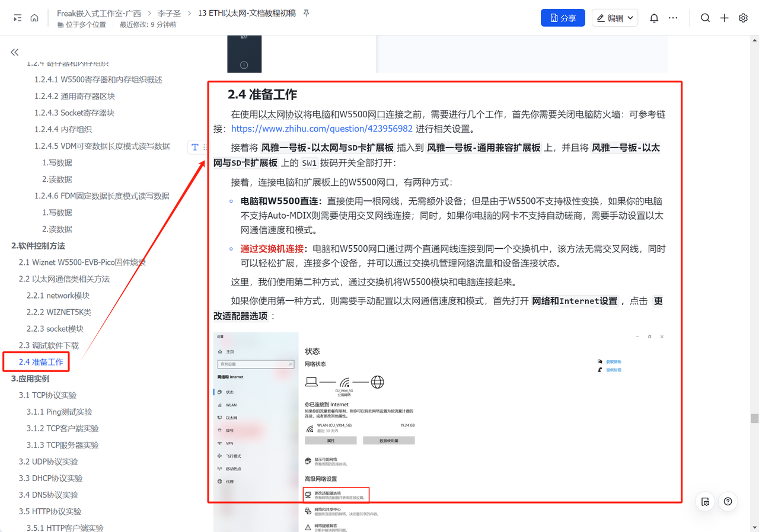The width and height of the screenshot is (759, 532).
Task: Select outline item 2.2 以太网通信类相关方法
Action: (x=64, y=278)
